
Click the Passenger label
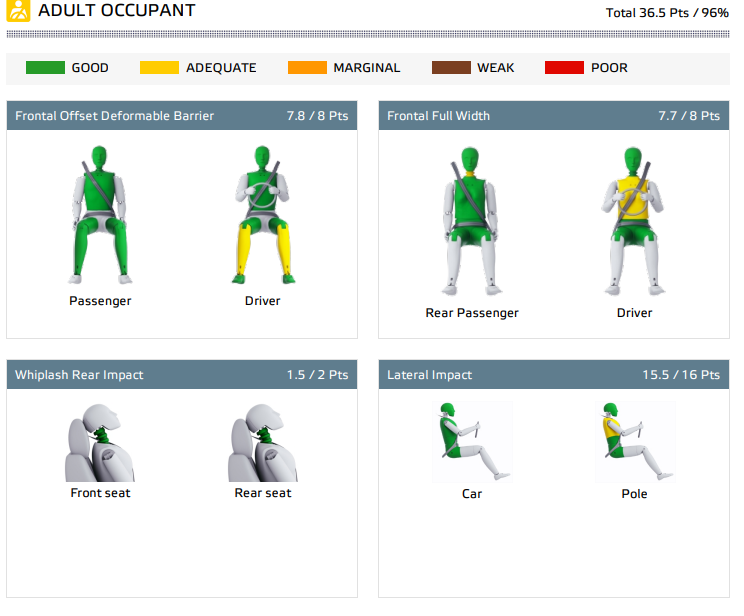100,301
